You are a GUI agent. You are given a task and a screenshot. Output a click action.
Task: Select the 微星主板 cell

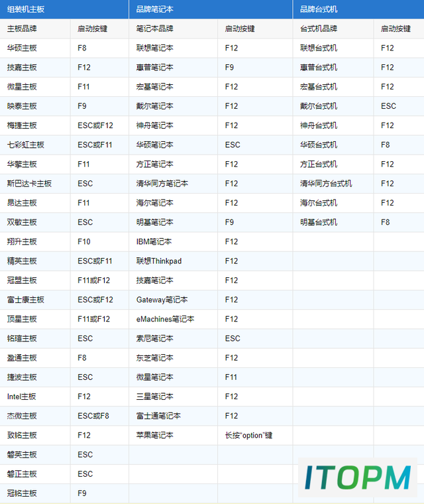(x=35, y=87)
